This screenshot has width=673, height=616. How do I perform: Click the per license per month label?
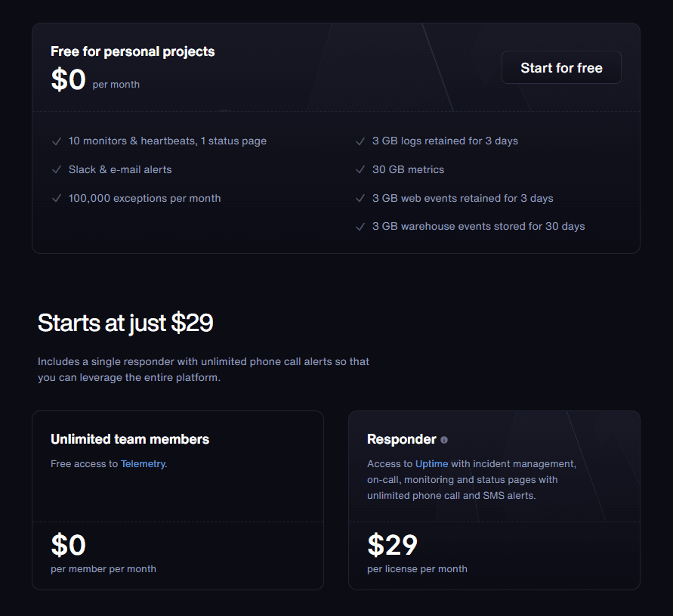point(417,569)
